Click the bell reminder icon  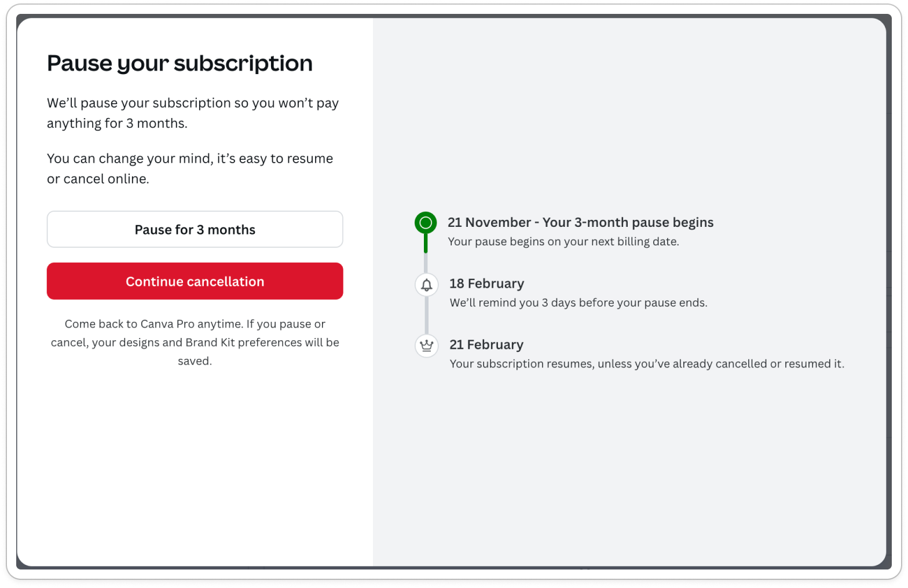pos(427,285)
